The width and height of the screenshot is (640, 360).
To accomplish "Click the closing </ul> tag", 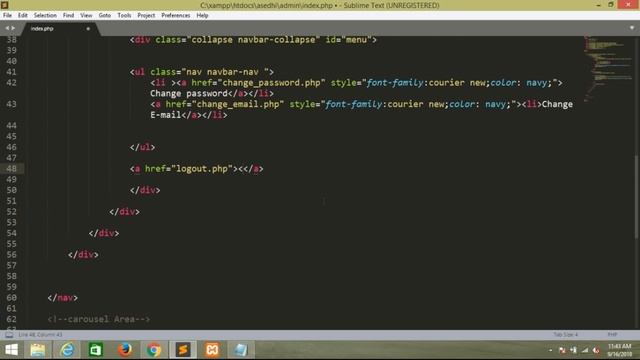I will click(142, 147).
